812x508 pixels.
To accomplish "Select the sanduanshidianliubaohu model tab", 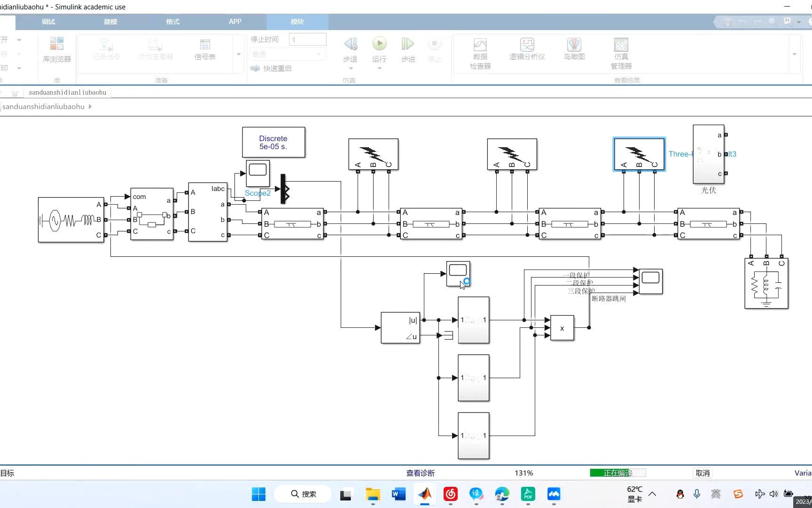I will tap(67, 92).
